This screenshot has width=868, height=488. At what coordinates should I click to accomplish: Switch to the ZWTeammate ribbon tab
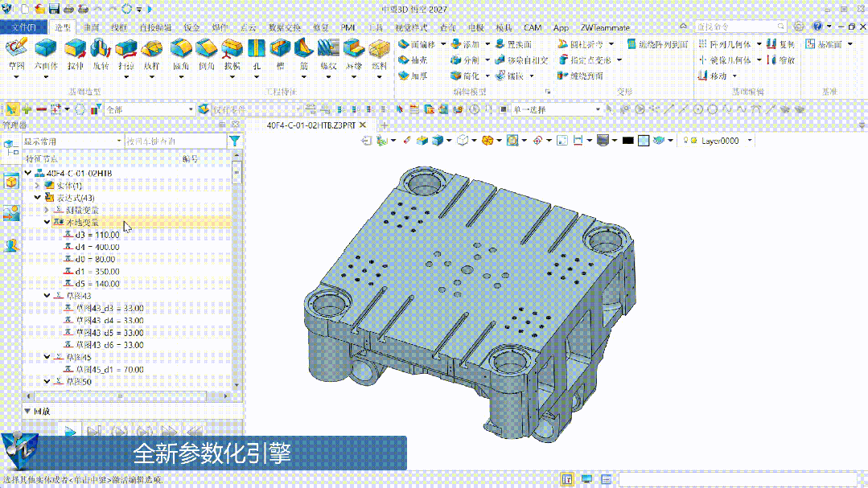point(605,27)
